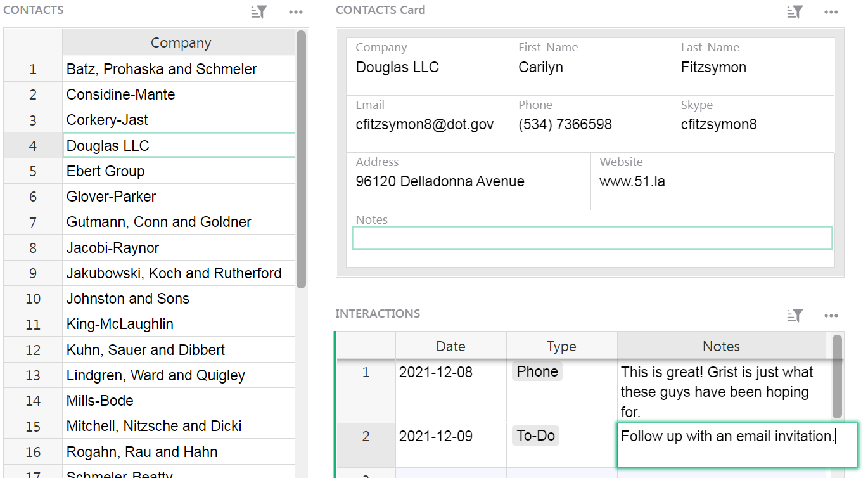Open the CONTACTS table options menu
The height and width of the screenshot is (478, 868).
[296, 11]
